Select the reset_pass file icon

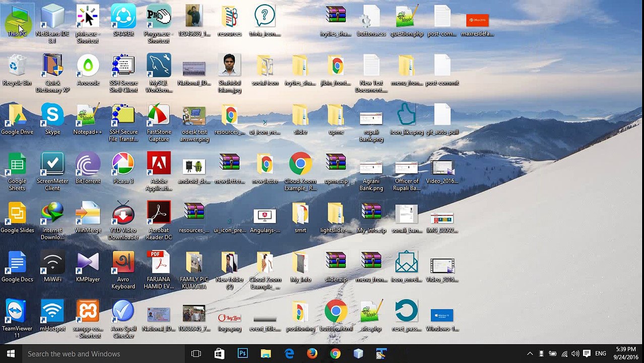[x=407, y=316]
